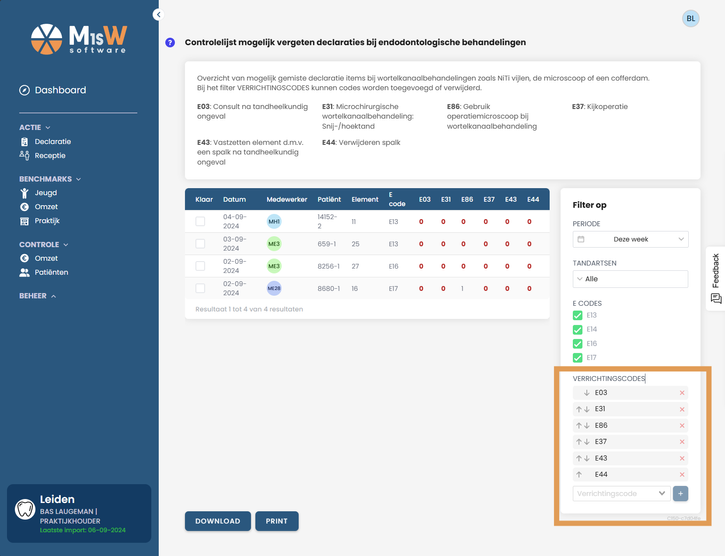This screenshot has width=725, height=556.
Task: Add verrichtingscode with the plus button
Action: pos(680,494)
